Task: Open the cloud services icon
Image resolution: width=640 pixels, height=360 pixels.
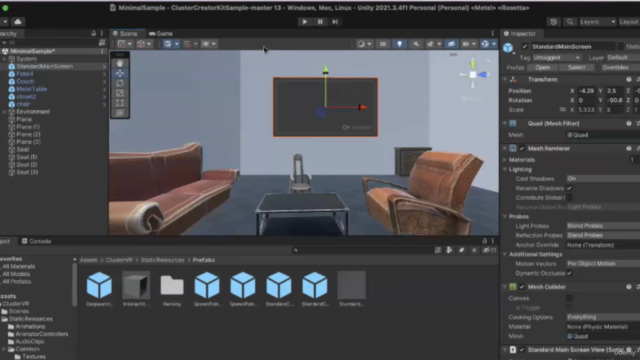Action: click(x=18, y=22)
